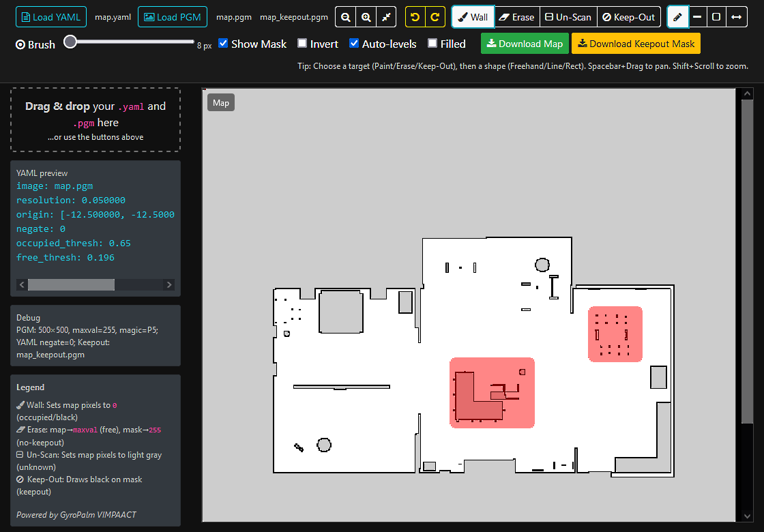Click the 'resolution: 0.050000' YAML line
The height and width of the screenshot is (532, 764).
[71, 201]
